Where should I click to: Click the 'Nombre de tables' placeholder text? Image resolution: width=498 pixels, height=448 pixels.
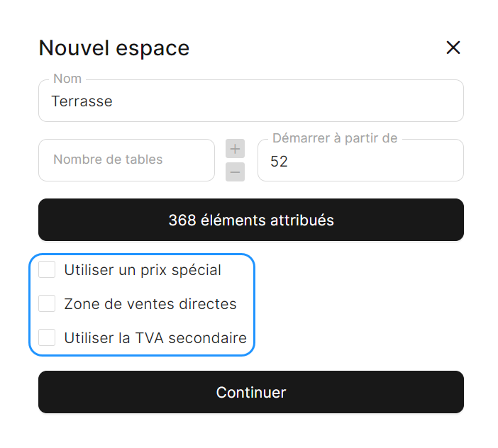coord(108,159)
